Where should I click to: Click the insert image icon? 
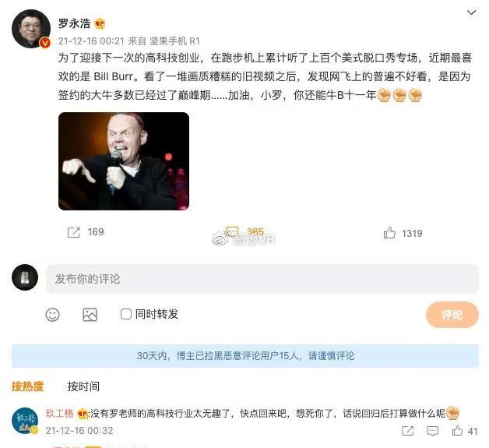pyautogui.click(x=90, y=315)
